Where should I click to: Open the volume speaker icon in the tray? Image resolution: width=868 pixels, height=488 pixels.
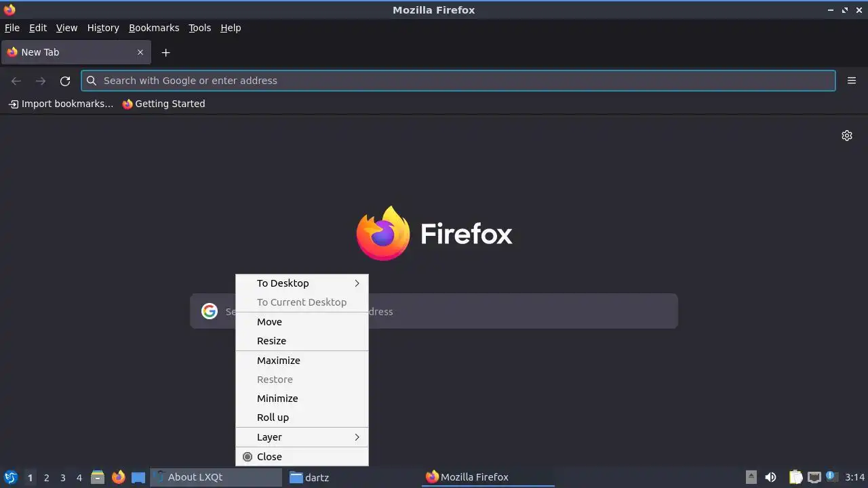click(x=770, y=477)
